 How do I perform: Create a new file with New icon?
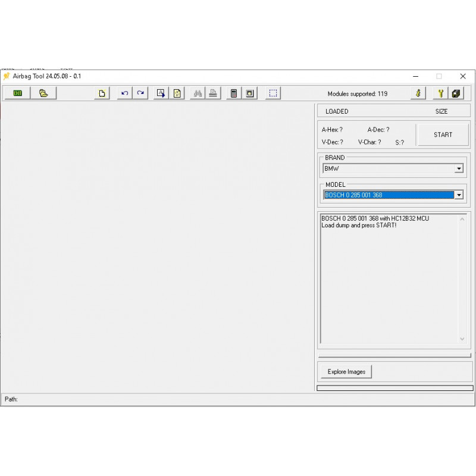101,93
